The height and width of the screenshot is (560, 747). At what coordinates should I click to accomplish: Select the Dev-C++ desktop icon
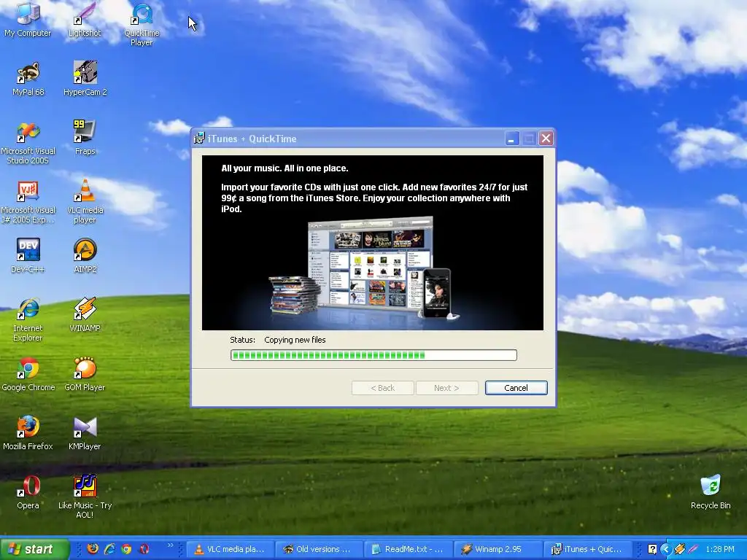pos(28,256)
